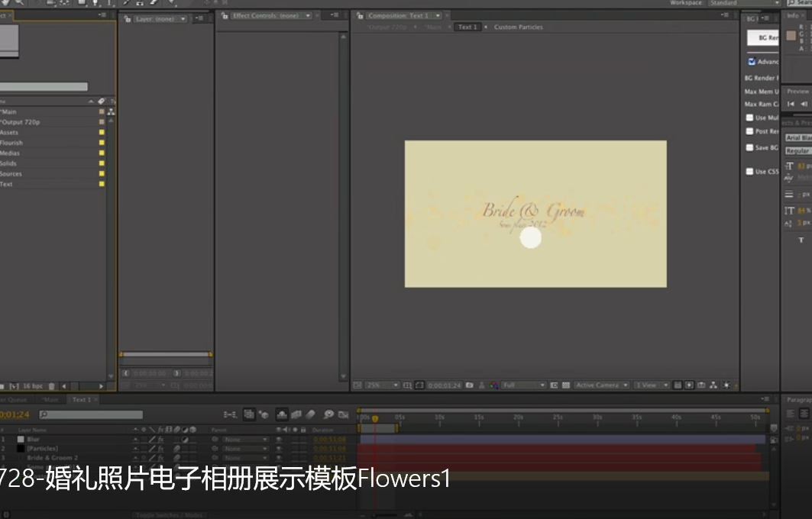812x519 pixels.
Task: Enable the Save BG checkbox
Action: pos(749,147)
